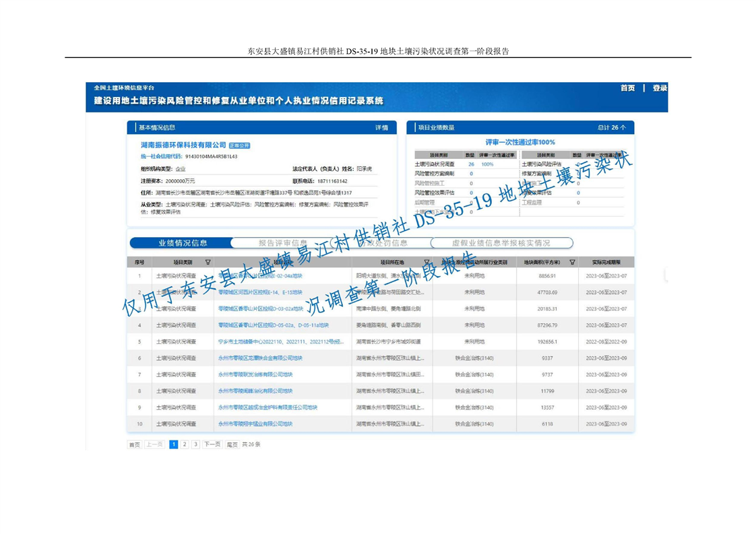The image size is (756, 534).
Task: Click 登录 in the top right
Action: point(660,88)
